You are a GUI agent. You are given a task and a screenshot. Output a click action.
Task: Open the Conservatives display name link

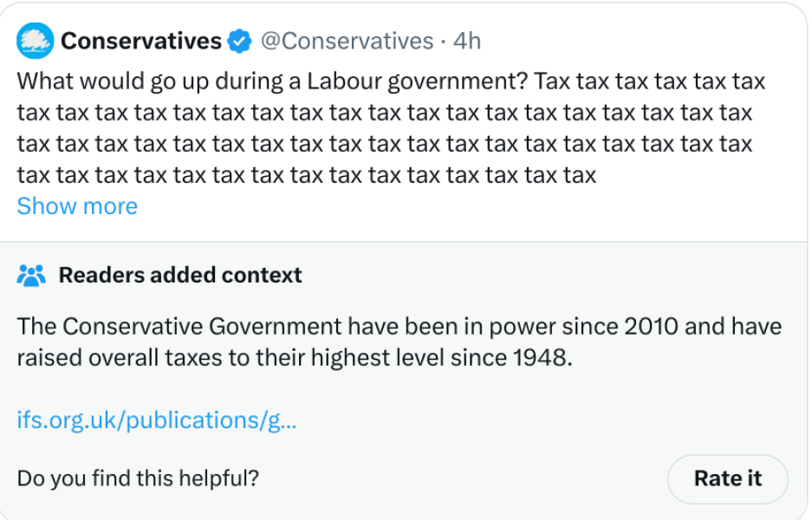click(x=140, y=41)
